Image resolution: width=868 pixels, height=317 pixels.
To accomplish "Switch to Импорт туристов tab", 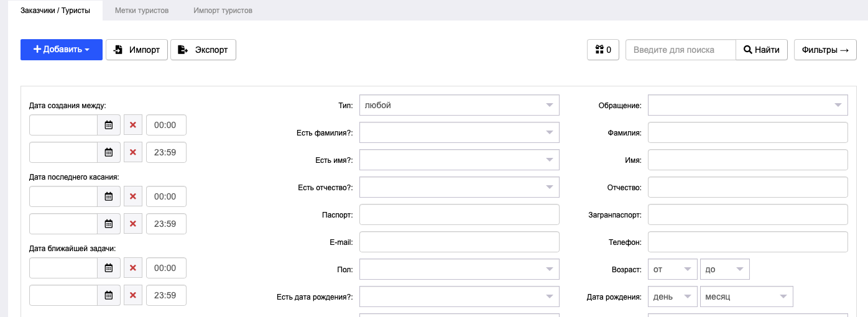I will (x=223, y=11).
